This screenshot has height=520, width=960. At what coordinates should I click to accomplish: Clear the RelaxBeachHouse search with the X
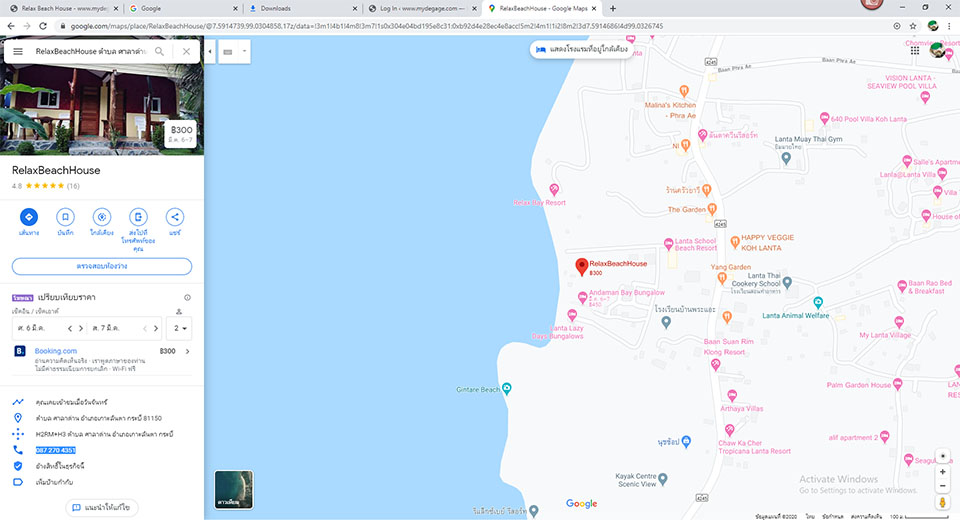[186, 51]
